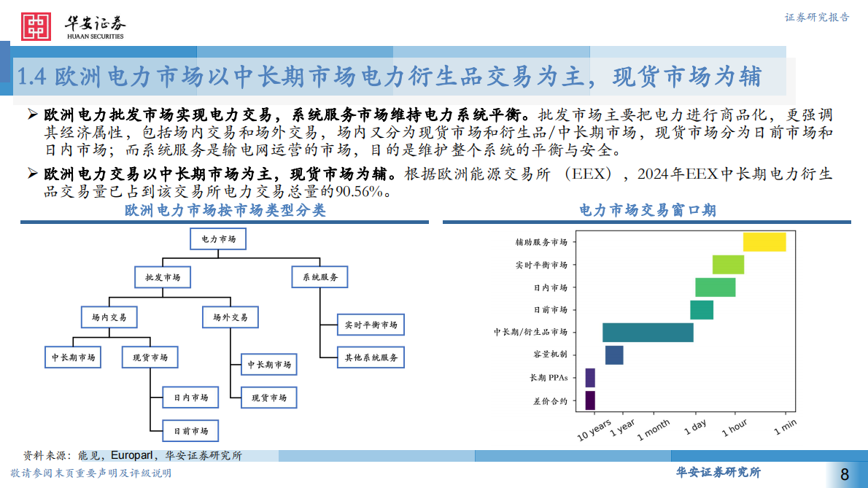868x488 pixels.
Task: Click the 长期 PPAs axis label
Action: tap(549, 378)
